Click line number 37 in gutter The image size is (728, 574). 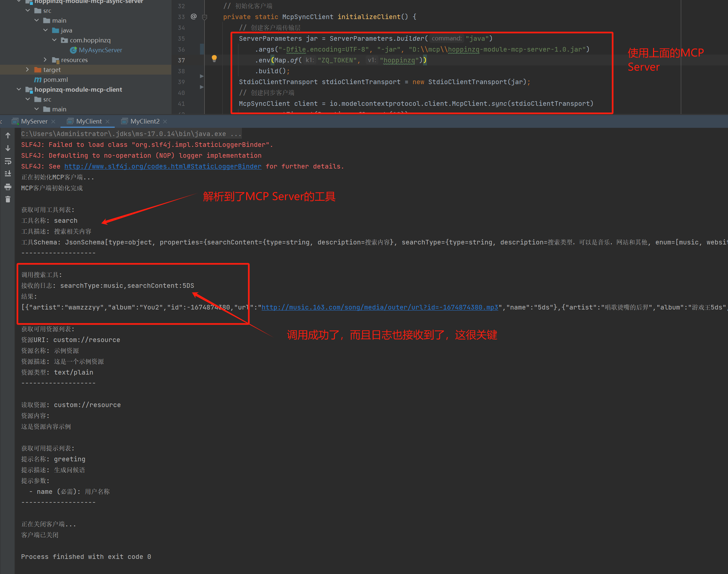click(x=181, y=60)
